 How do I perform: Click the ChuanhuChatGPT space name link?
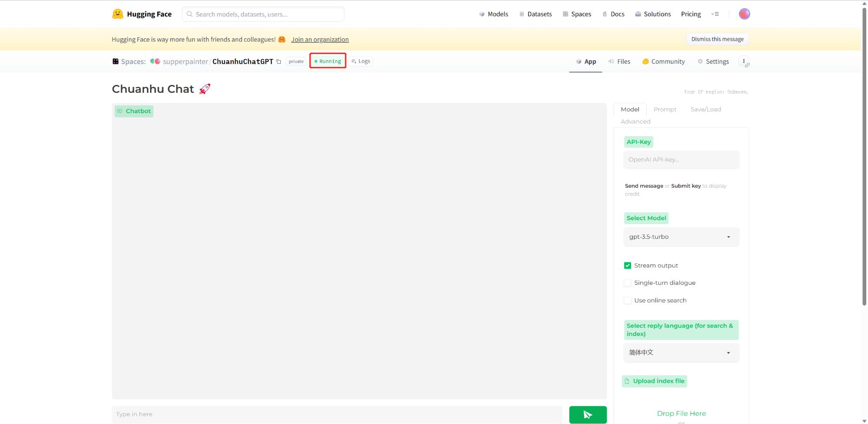(243, 62)
